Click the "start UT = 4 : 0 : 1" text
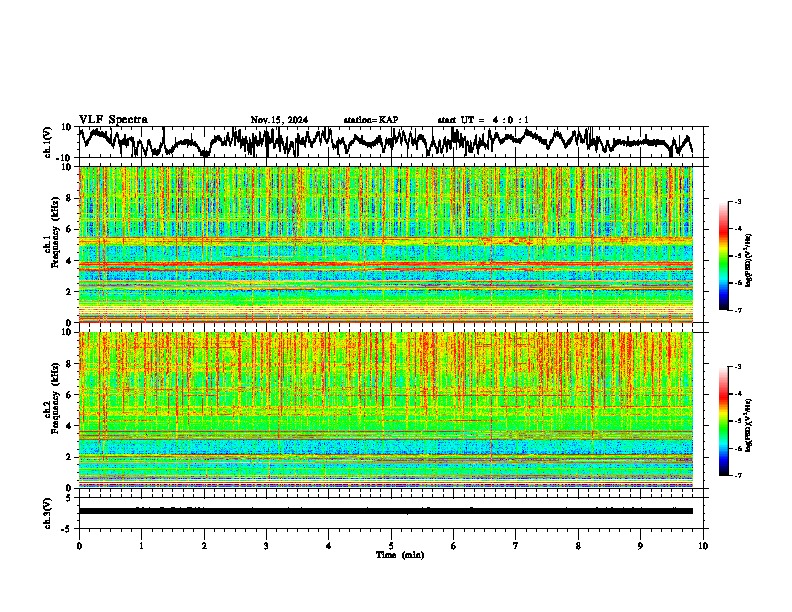The image size is (792, 612). (x=483, y=120)
